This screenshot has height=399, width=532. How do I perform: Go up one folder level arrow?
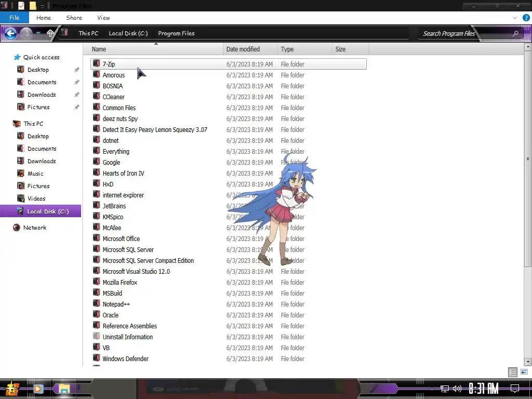(50, 33)
